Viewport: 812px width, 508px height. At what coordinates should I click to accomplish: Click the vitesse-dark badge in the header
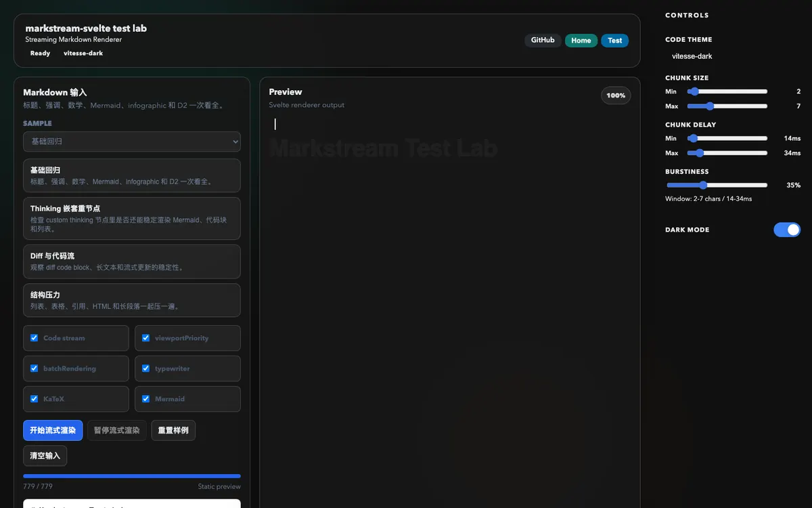(x=83, y=54)
